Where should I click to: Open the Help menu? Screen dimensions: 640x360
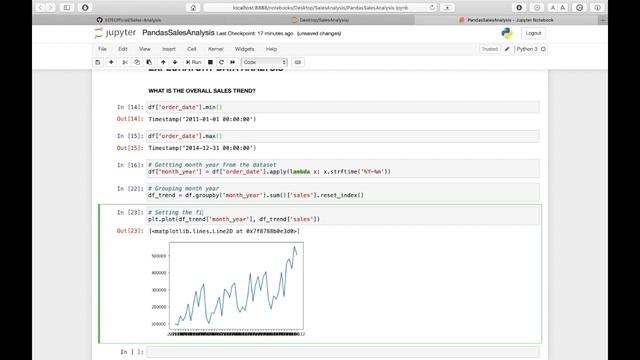click(271, 49)
